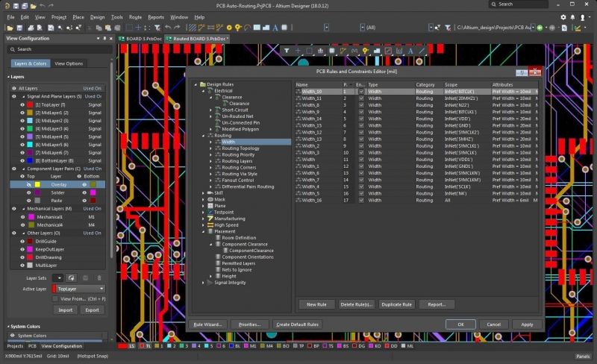The width and height of the screenshot is (597, 364).
Task: Expand the Routing Topology tree node
Action: click(x=211, y=148)
